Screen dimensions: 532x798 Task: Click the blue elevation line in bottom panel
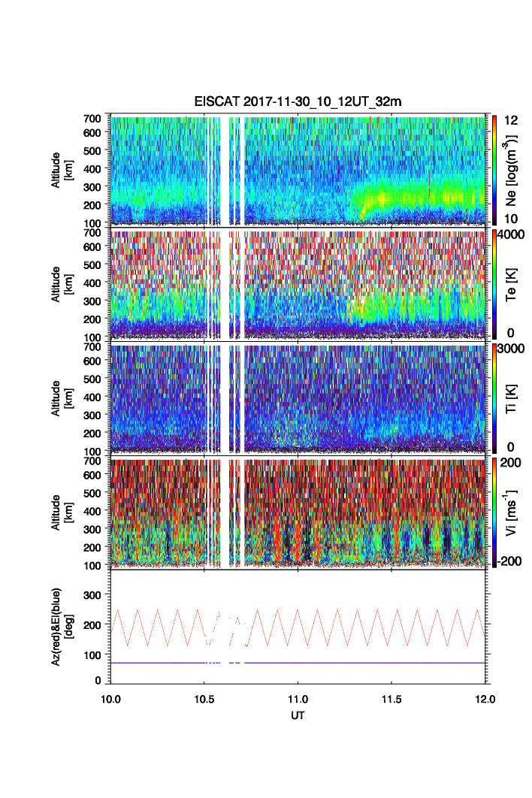point(338,663)
